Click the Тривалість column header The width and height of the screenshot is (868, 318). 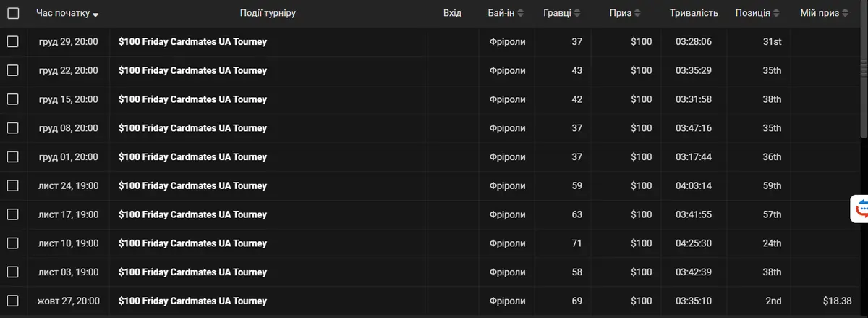point(694,13)
